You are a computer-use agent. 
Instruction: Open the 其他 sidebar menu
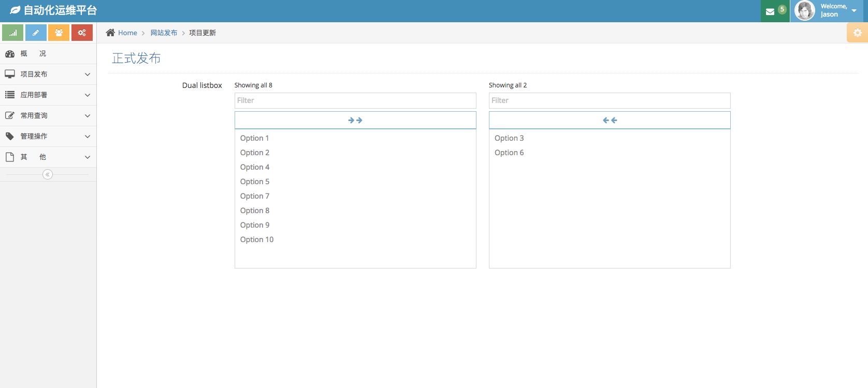point(48,157)
